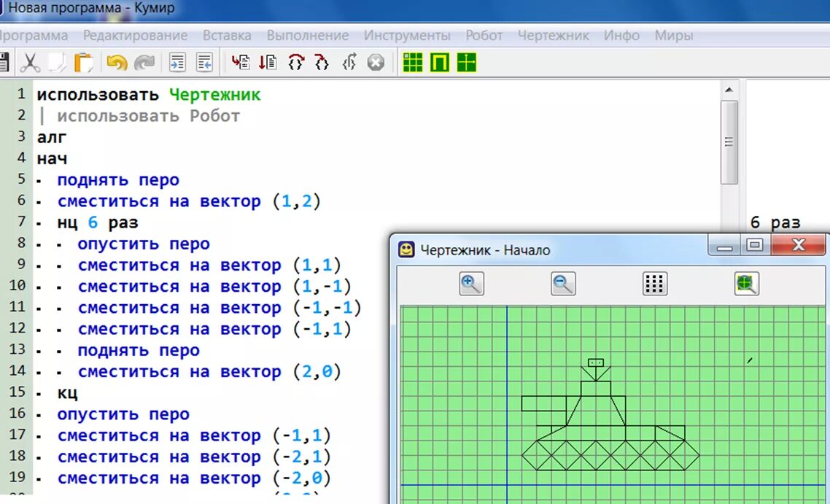Click the green crosshair Чертежник window icon

pos(466,63)
